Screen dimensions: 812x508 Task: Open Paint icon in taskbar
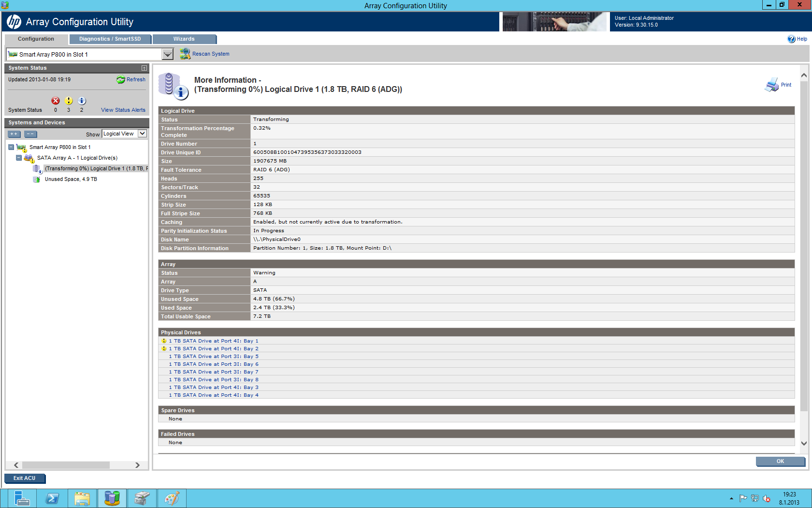tap(172, 498)
